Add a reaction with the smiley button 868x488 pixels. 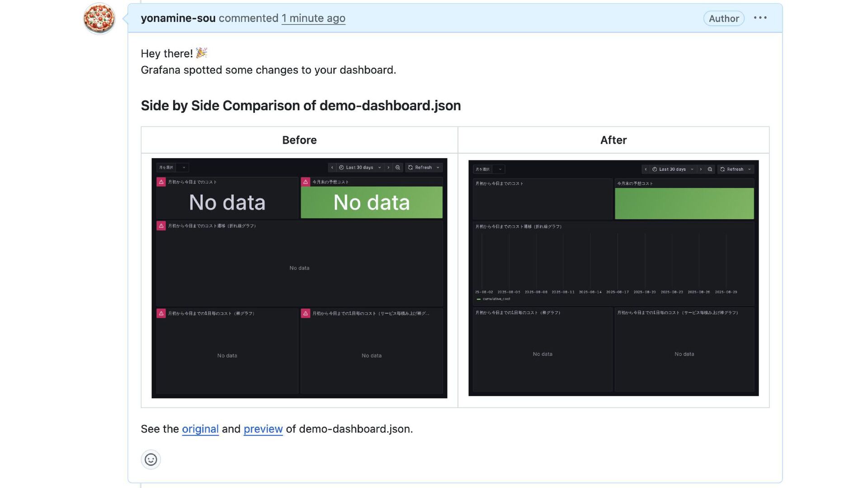coord(151,460)
